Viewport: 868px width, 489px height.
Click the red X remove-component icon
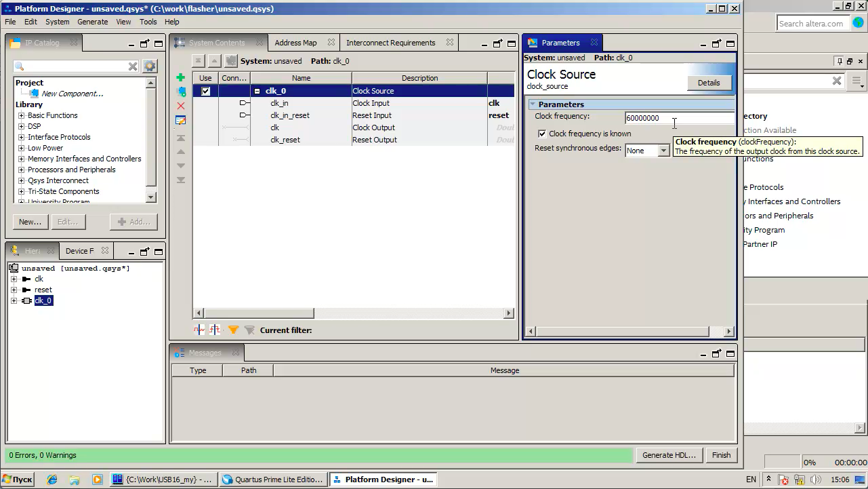point(180,106)
